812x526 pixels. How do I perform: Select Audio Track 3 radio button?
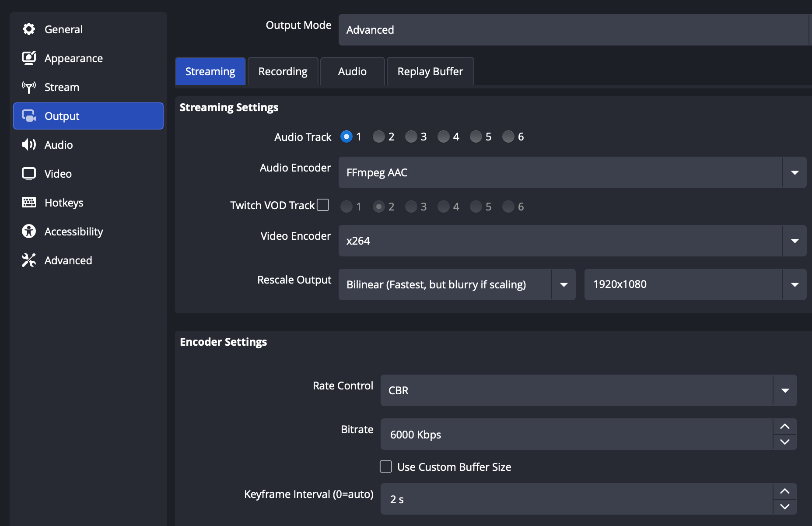pos(411,137)
